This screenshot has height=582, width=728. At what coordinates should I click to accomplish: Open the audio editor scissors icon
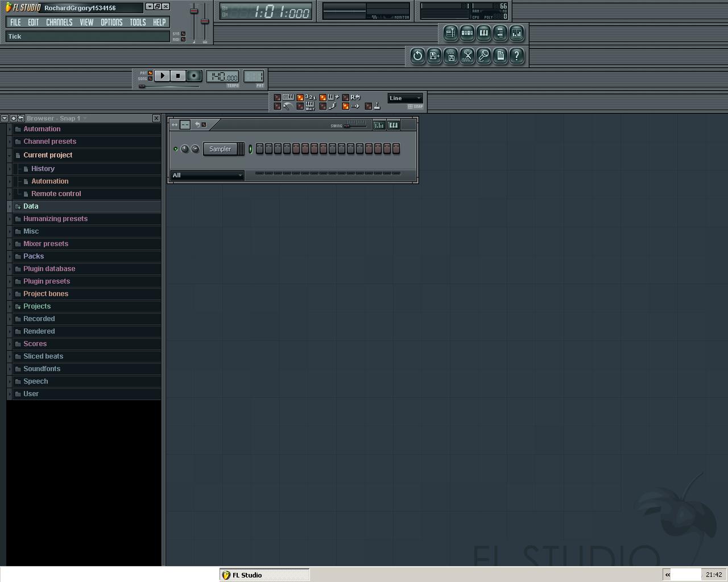coord(467,56)
